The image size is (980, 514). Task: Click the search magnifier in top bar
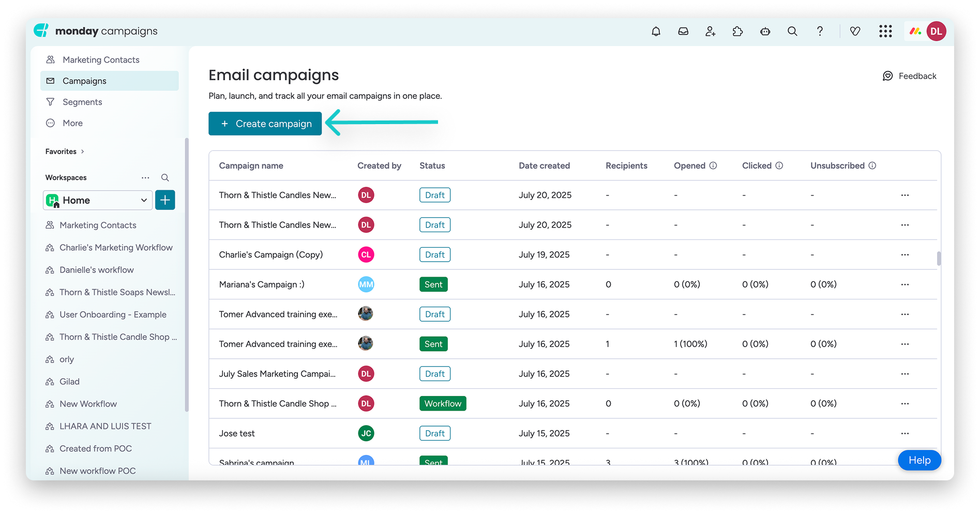coord(792,32)
